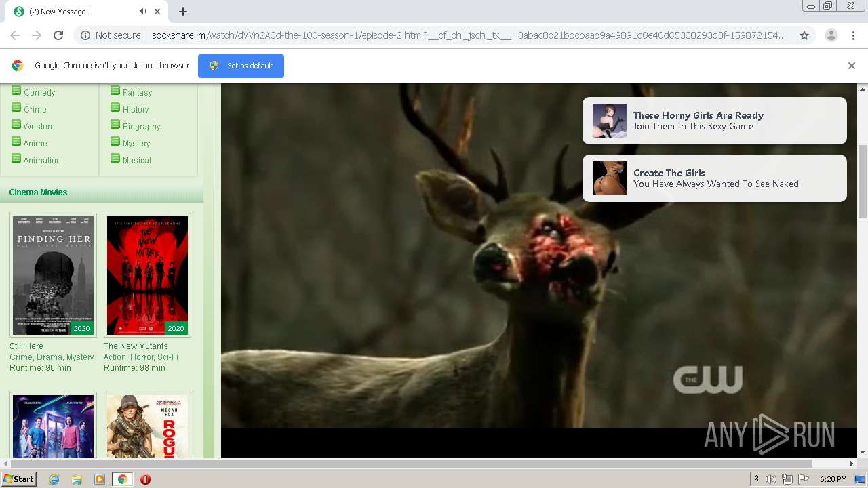The width and height of the screenshot is (868, 488).
Task: Click the vertical page scrollbar
Action: [863, 181]
